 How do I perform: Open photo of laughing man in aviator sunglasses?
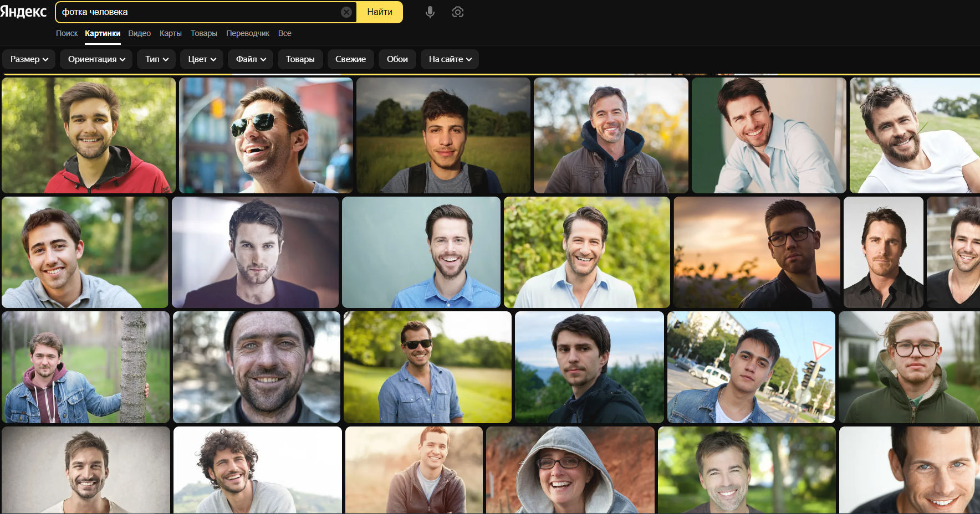266,135
